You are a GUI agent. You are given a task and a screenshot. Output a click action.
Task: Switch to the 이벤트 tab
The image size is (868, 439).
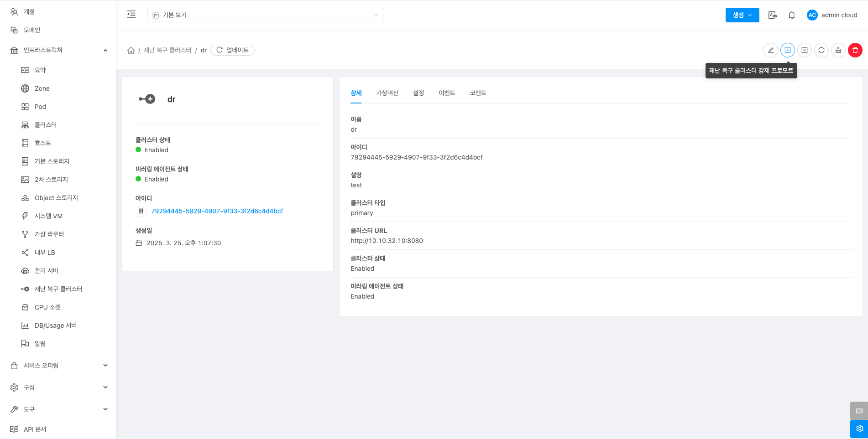(446, 93)
